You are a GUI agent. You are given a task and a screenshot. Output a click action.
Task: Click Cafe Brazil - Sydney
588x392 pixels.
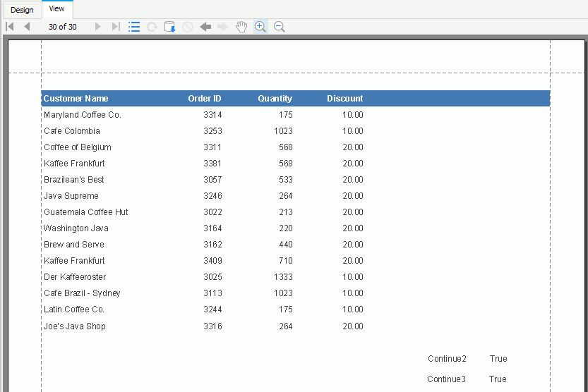82,293
